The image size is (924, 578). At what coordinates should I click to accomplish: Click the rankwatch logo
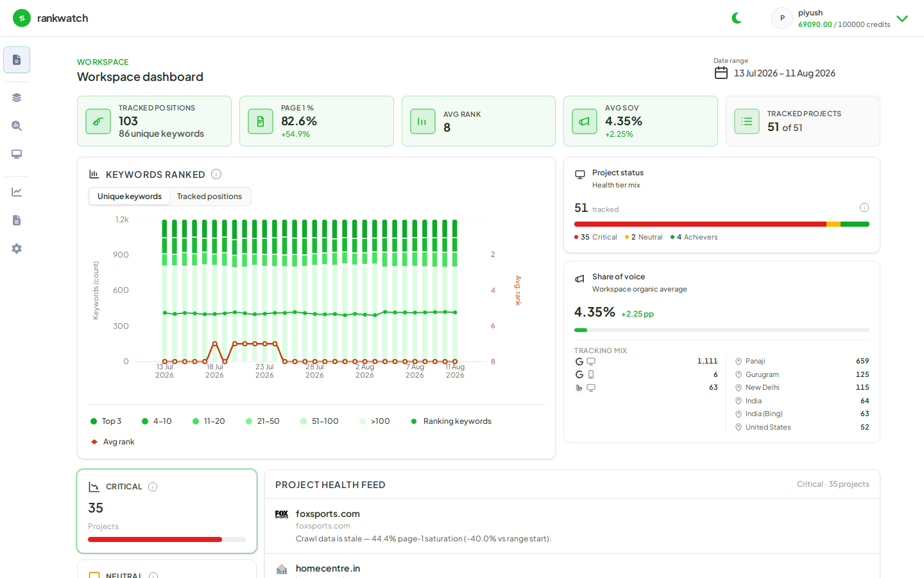[51, 18]
